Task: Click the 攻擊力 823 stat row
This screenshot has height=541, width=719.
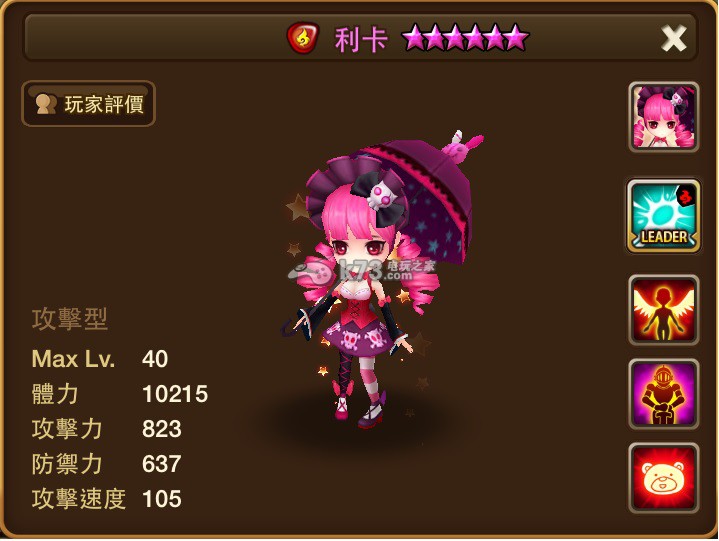Action: point(107,429)
